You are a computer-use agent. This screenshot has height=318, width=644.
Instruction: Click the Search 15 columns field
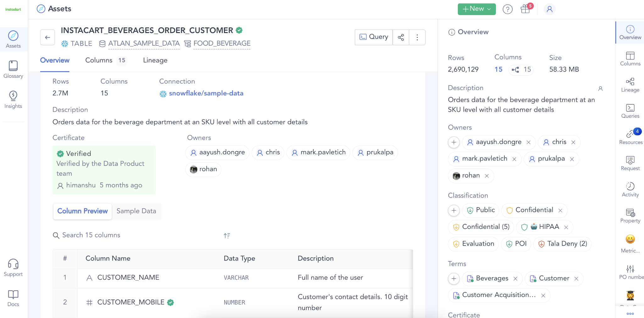point(91,235)
